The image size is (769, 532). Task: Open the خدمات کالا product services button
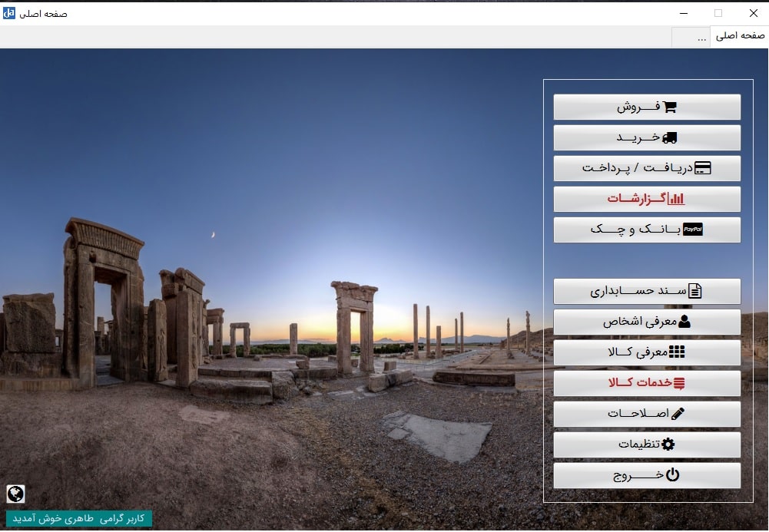(x=647, y=383)
